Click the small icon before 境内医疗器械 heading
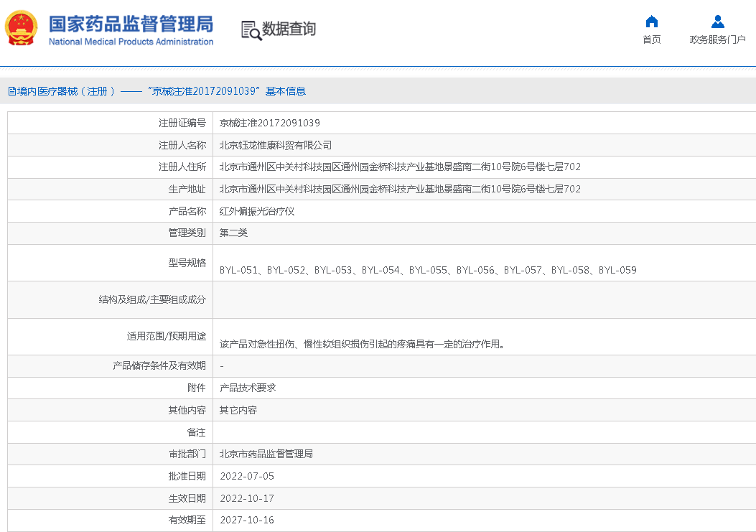The width and height of the screenshot is (756, 532). (11, 91)
